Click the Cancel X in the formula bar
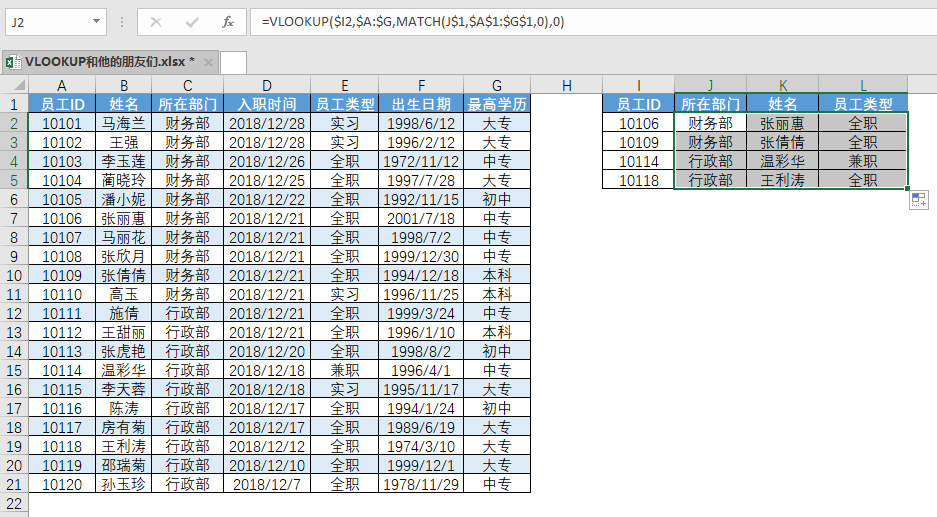The height and width of the screenshot is (517, 937). [x=156, y=21]
